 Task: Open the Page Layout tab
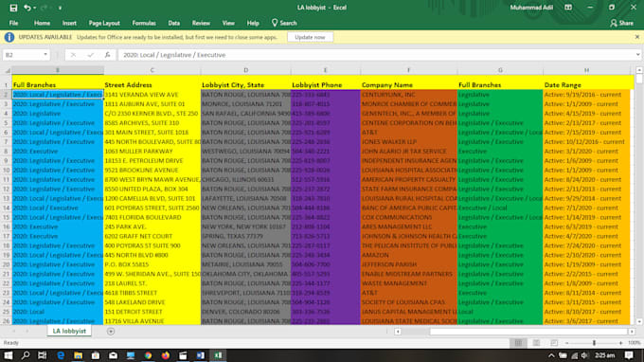(104, 23)
